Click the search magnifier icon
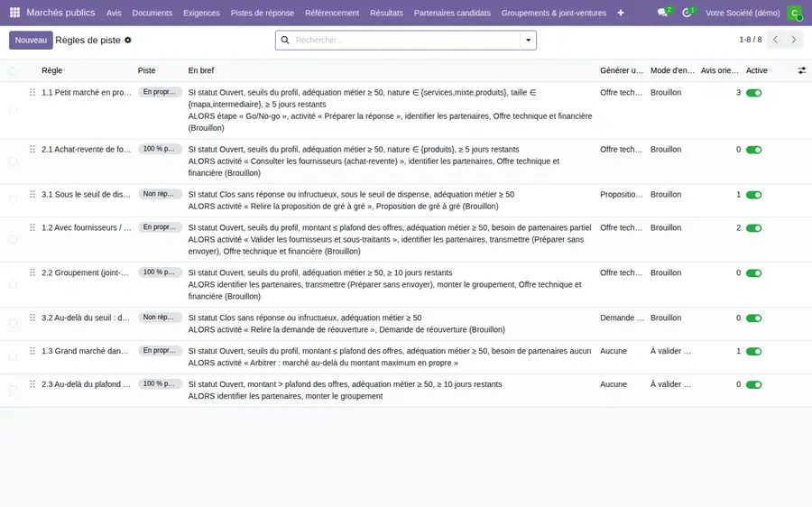 click(285, 40)
